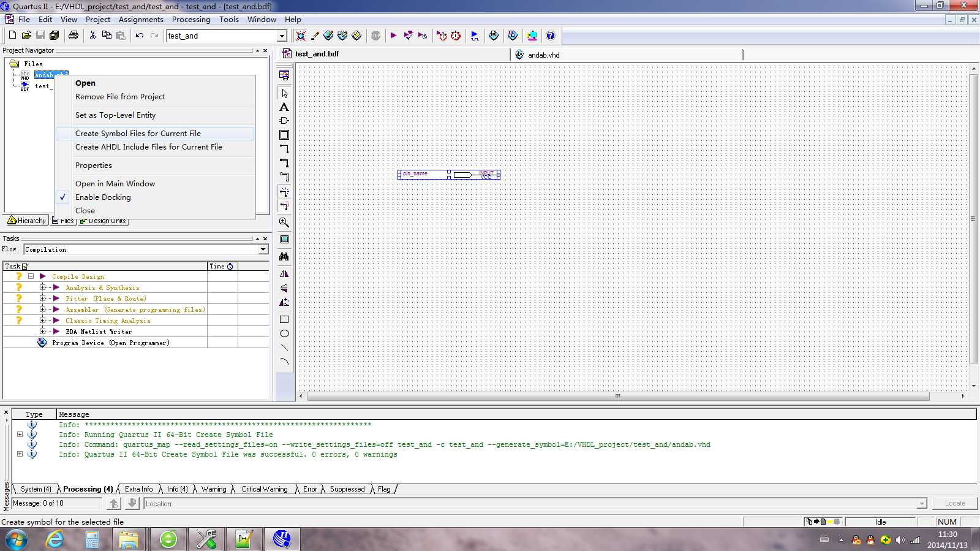This screenshot has height=551, width=980.
Task: Select the Orthogonal Node tool
Action: coord(284,149)
